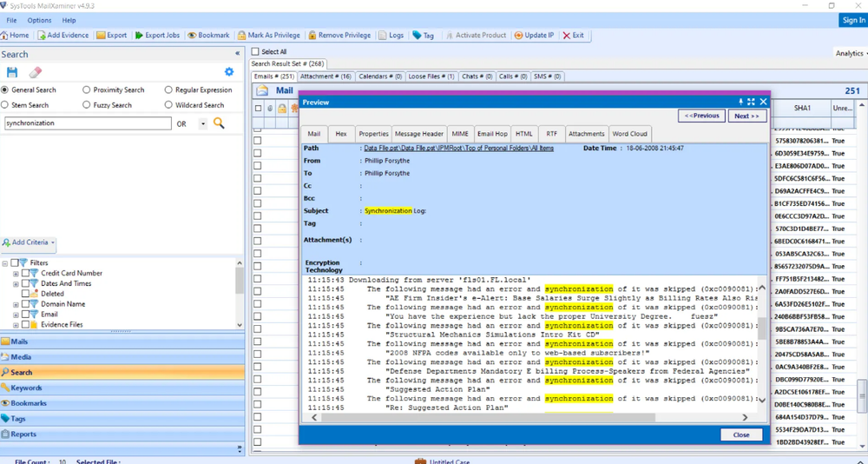
Task: Open the Reports navigation section
Action: point(122,434)
